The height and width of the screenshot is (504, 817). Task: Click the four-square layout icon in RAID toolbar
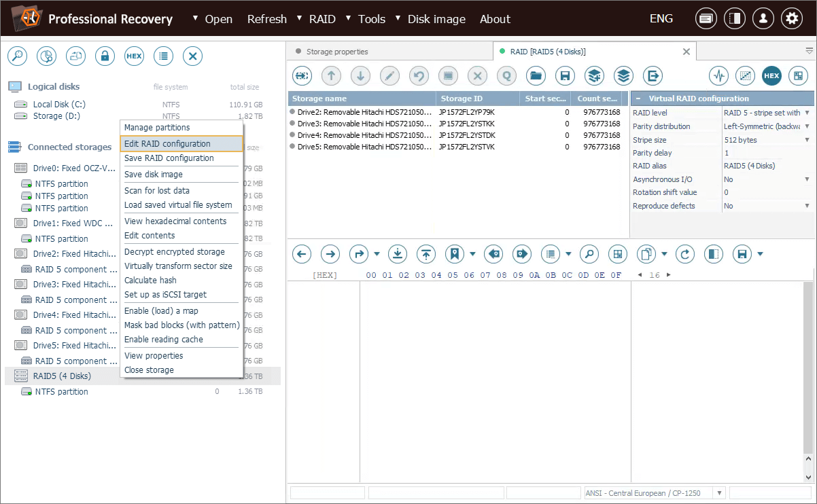(x=798, y=75)
